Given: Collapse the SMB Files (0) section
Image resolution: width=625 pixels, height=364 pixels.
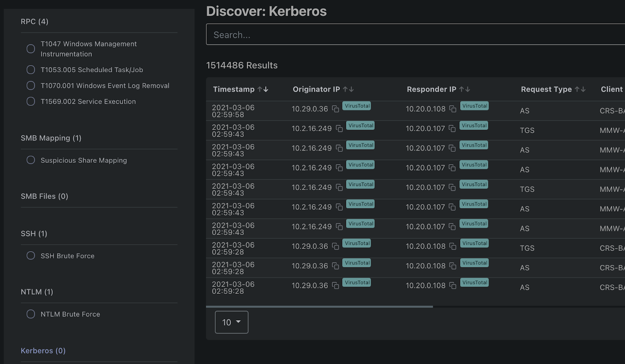Looking at the screenshot, I should 44,196.
